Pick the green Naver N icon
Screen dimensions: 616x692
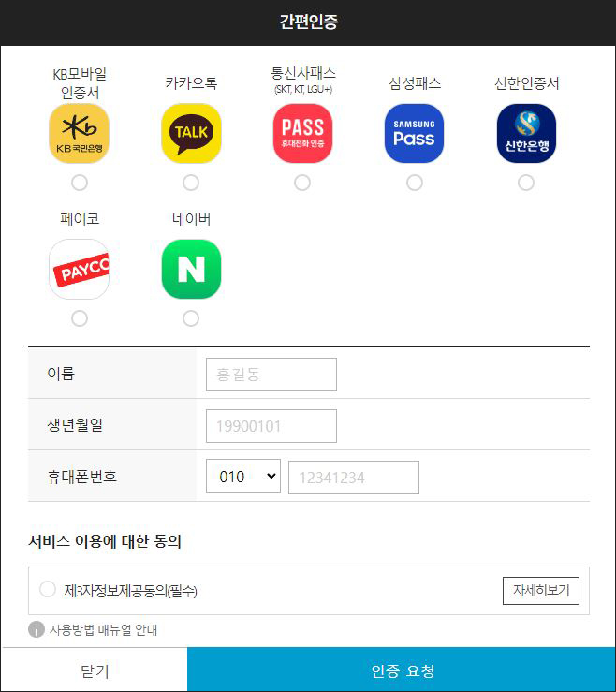pos(191,269)
